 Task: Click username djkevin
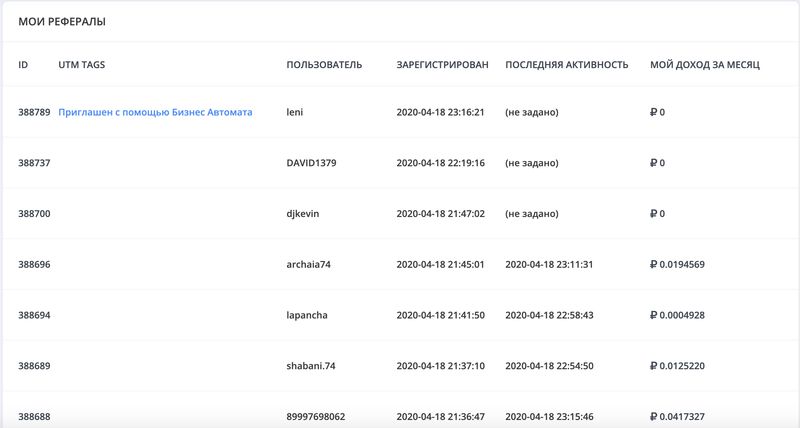click(304, 214)
